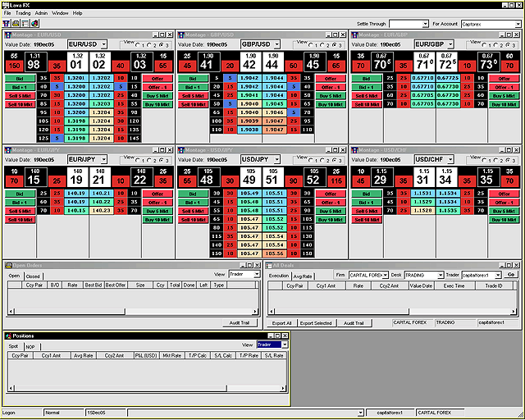Select View 1 in EUR/GBP montage
The width and height of the screenshot is (525, 420).
click(x=484, y=44)
